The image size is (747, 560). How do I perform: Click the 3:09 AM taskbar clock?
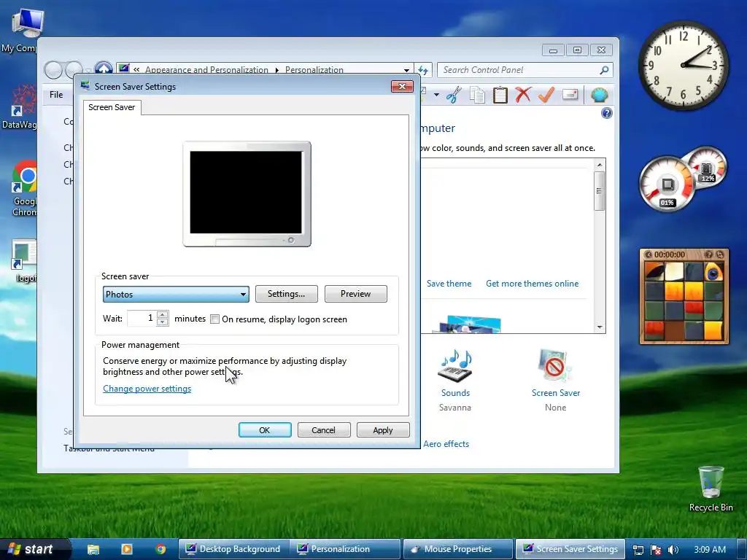[x=710, y=550]
